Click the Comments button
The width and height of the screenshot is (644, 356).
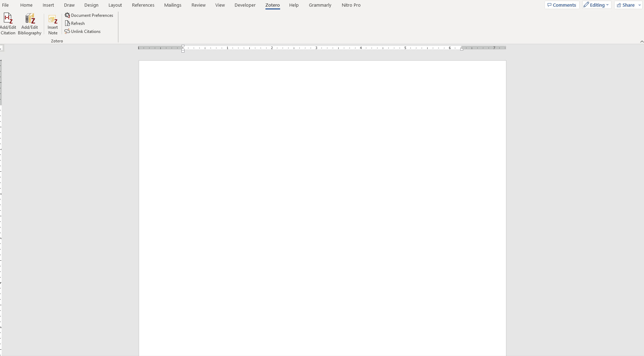[x=562, y=5]
